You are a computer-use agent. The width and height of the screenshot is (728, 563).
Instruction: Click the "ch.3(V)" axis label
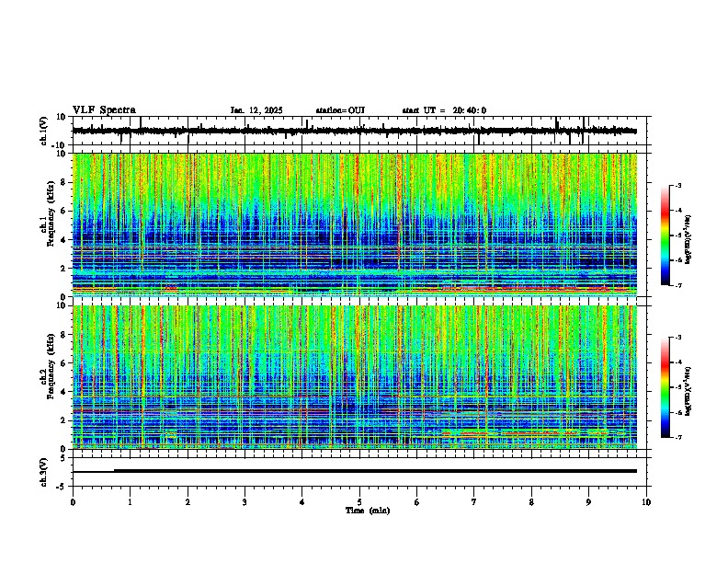[44, 473]
